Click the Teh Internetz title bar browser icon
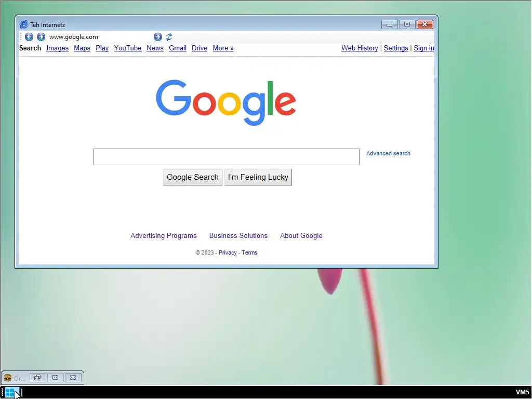The height and width of the screenshot is (399, 532). pyautogui.click(x=23, y=24)
